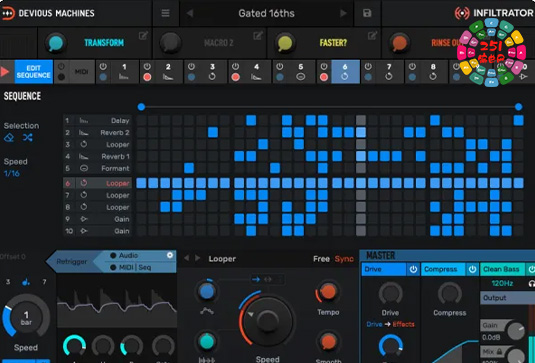Select the triplet 3 speed option
This screenshot has height=363, width=535.
tap(8, 282)
